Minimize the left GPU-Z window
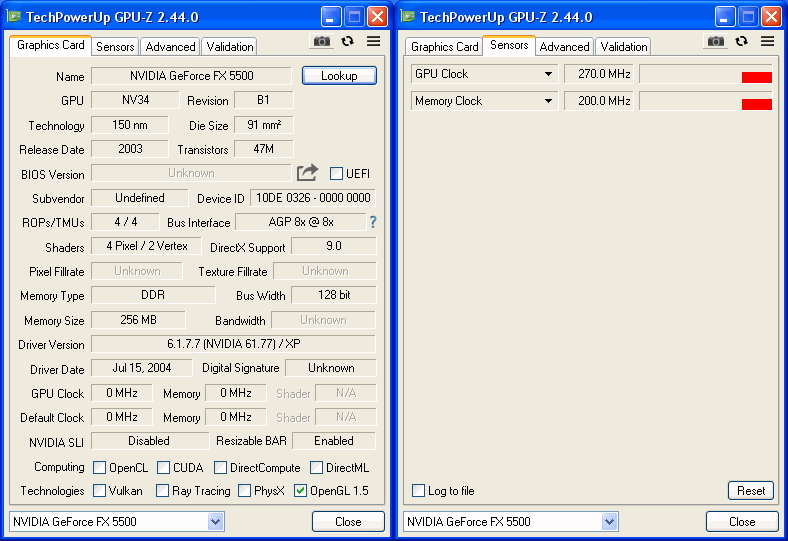788x541 pixels. [331, 17]
